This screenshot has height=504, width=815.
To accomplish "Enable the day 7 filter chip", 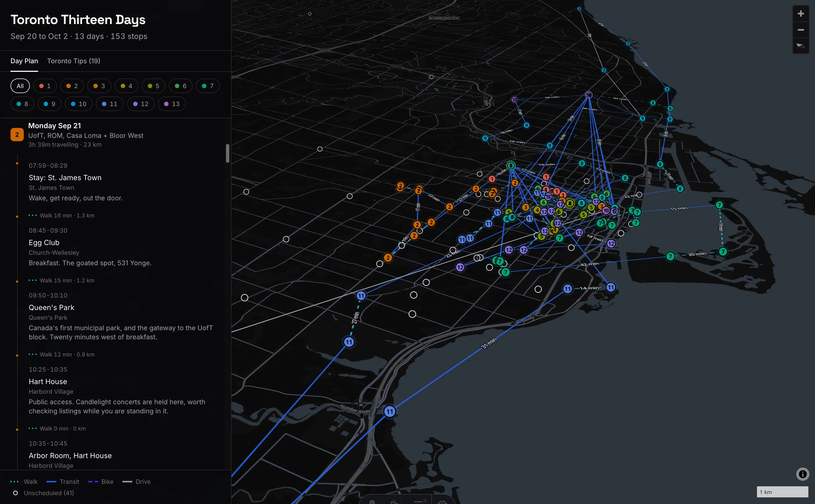I will pyautogui.click(x=207, y=86).
